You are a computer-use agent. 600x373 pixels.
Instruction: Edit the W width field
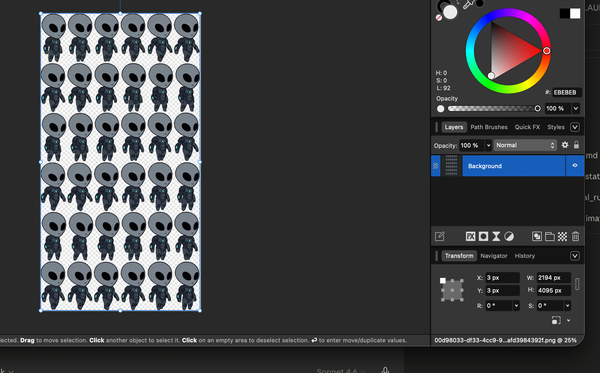click(554, 278)
